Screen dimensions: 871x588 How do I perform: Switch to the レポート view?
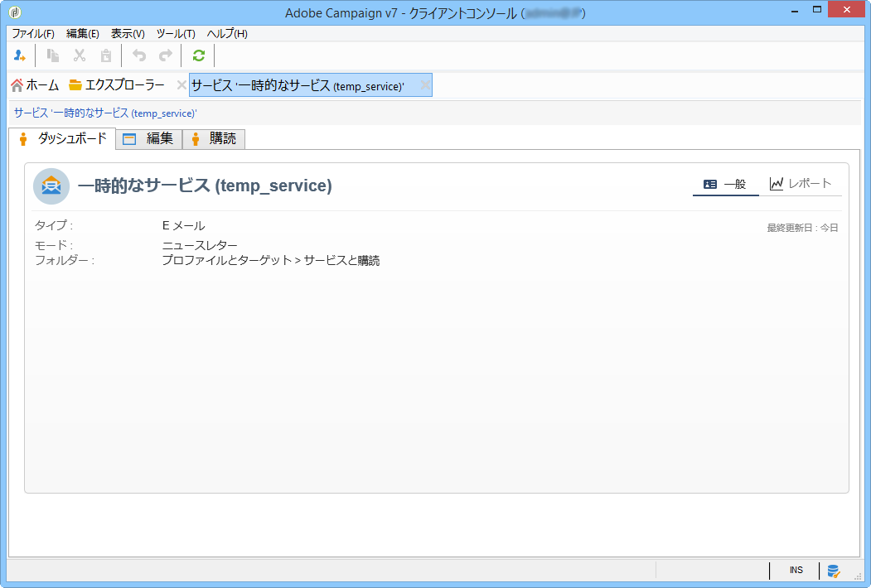[x=801, y=184]
